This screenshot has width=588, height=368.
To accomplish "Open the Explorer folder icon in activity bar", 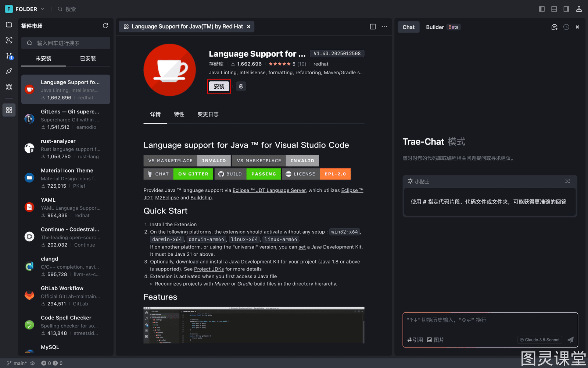I will [x=9, y=25].
